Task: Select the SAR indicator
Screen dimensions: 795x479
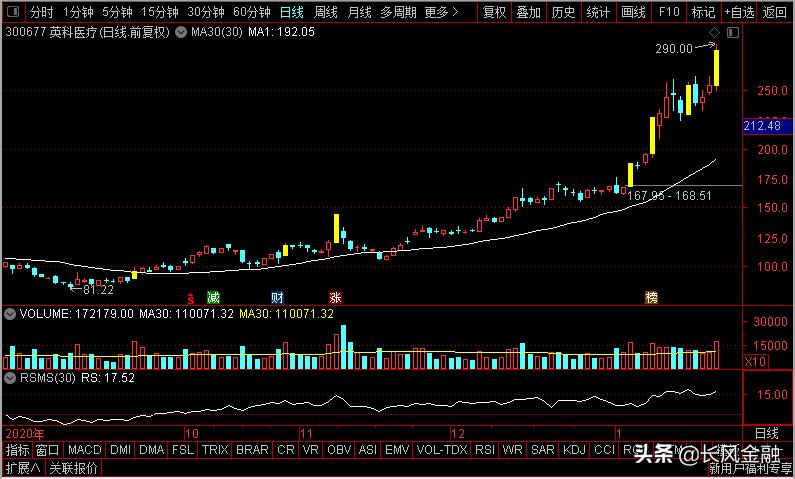Action: [543, 450]
